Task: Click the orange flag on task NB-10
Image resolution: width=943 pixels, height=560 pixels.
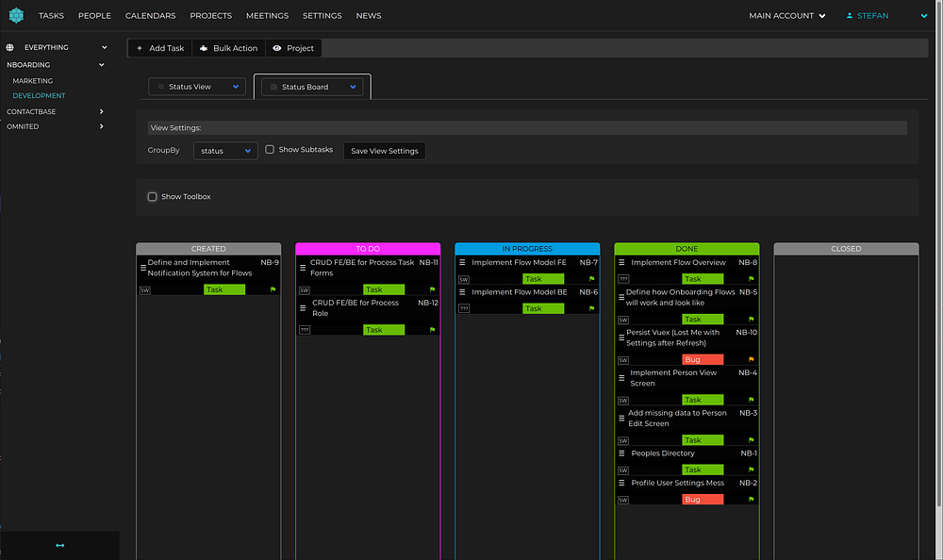Action: 752,360
